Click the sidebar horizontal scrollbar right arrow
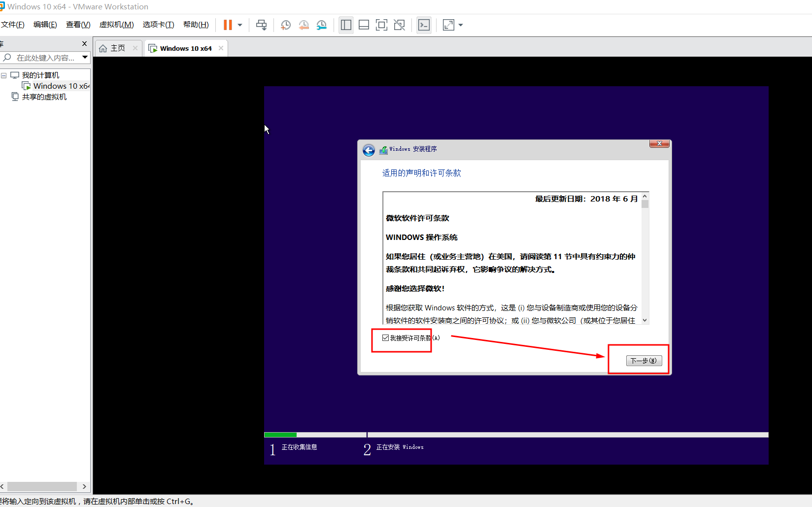The width and height of the screenshot is (812, 507). 84,486
